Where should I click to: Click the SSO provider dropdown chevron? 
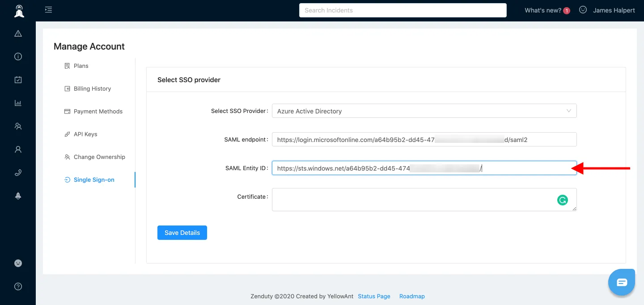(569, 111)
